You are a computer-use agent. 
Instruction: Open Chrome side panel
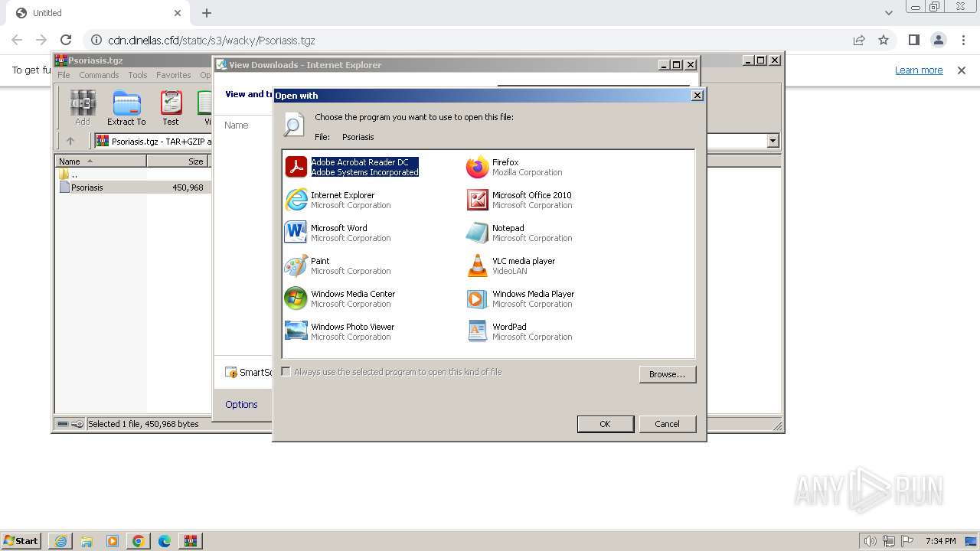[913, 40]
